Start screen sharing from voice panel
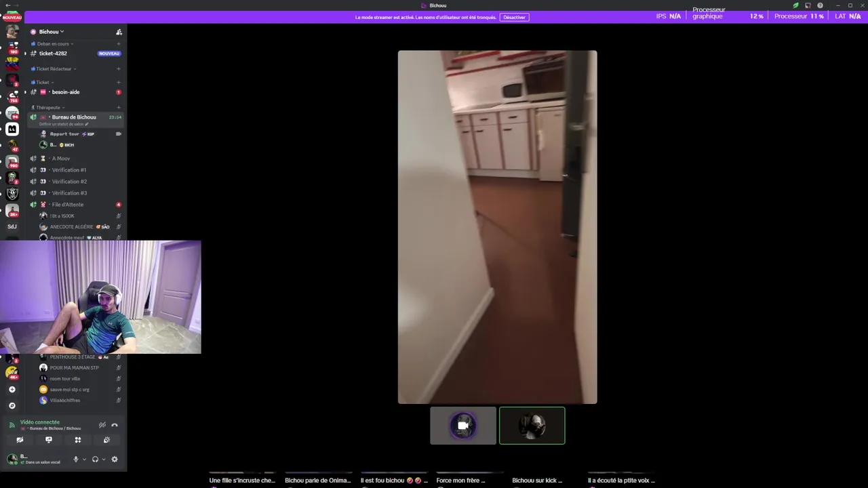 49,440
